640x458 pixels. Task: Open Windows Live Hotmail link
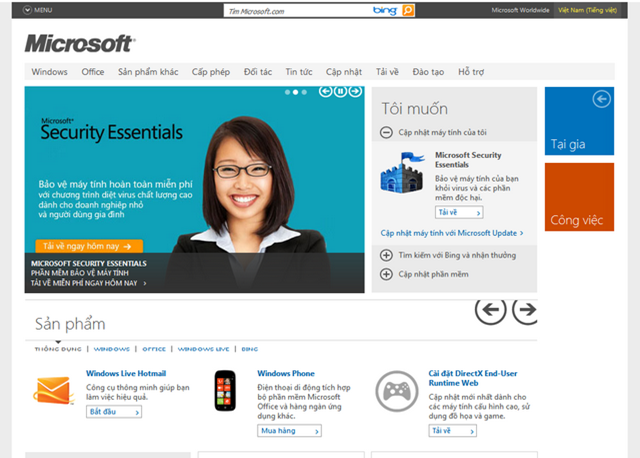click(x=126, y=373)
